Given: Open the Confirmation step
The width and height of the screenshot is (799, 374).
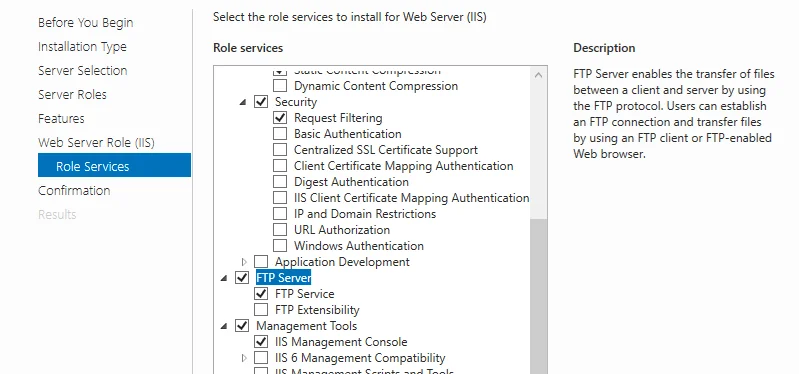Looking at the screenshot, I should [74, 191].
